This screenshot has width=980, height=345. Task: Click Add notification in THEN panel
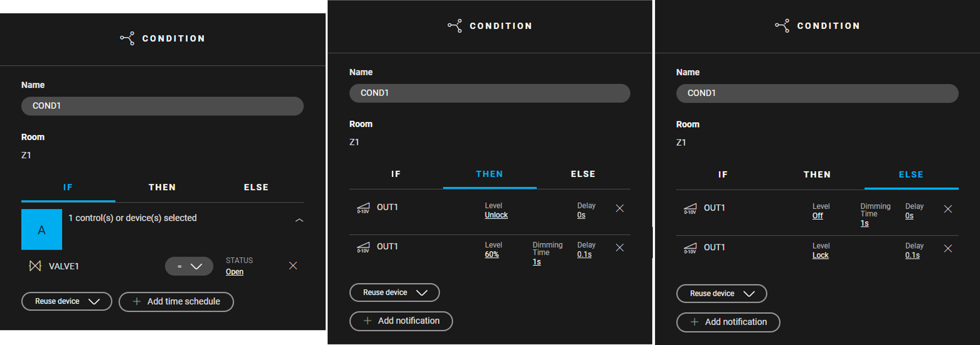(x=401, y=321)
